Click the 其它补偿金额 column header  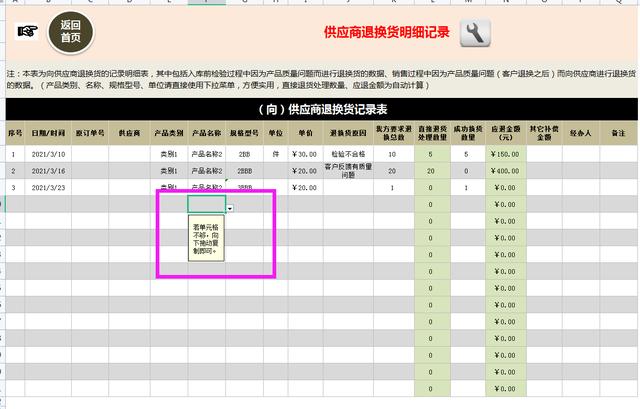point(544,133)
